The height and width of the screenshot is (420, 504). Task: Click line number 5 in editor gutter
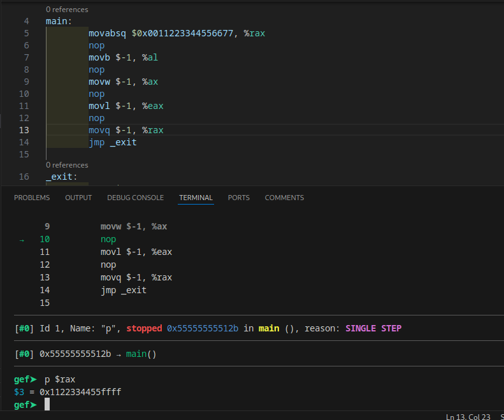click(26, 33)
